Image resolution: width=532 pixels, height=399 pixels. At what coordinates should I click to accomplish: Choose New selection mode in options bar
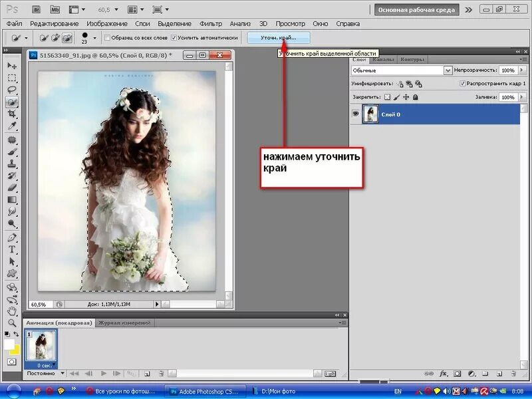[x=44, y=38]
